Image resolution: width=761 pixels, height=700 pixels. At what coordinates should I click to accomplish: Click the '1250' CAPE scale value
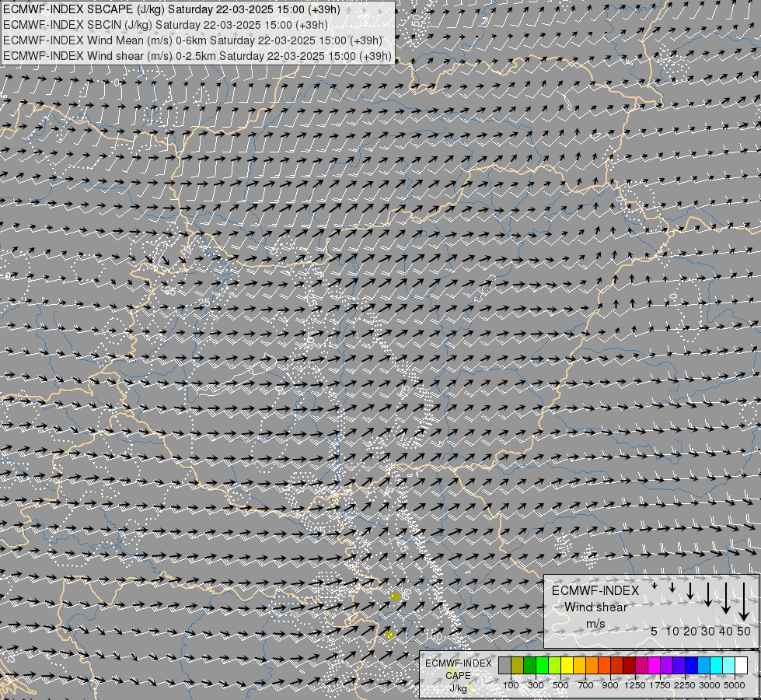click(635, 685)
